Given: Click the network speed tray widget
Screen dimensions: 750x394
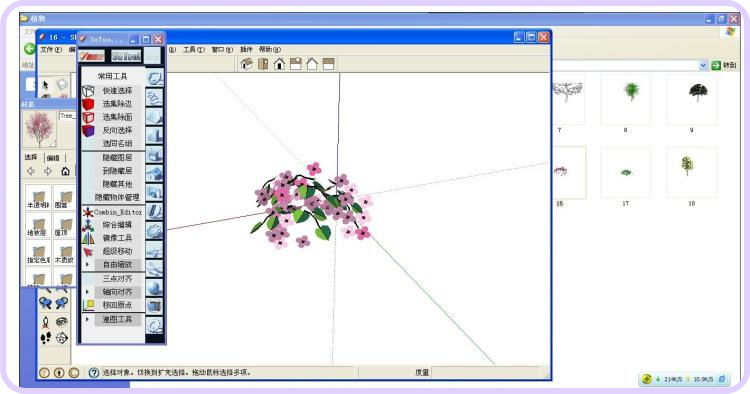Looking at the screenshot, I should [x=684, y=379].
